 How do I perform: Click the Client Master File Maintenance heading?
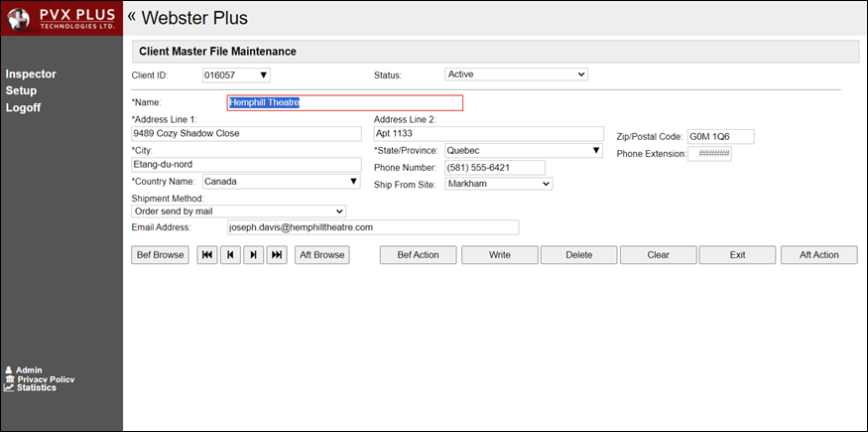click(x=217, y=52)
